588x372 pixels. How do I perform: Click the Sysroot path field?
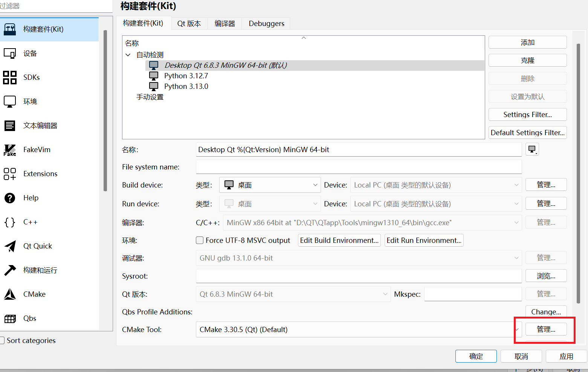tap(359, 276)
